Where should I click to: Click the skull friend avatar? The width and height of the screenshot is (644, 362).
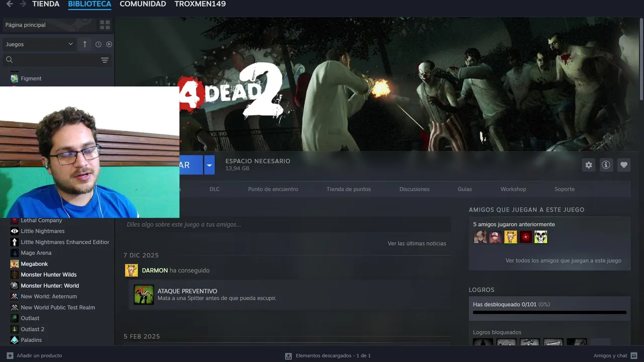click(x=541, y=237)
